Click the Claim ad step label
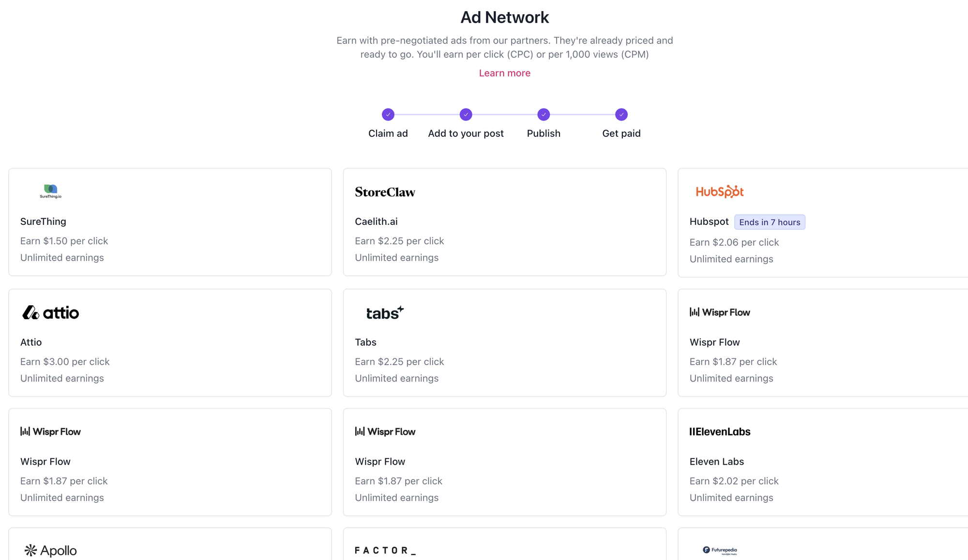 (388, 133)
